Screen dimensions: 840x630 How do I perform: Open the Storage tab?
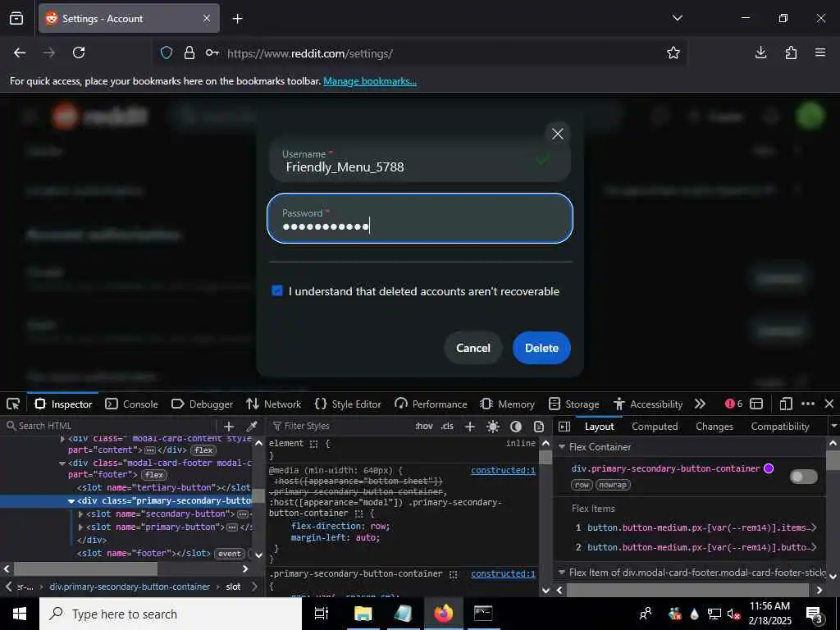click(x=573, y=404)
